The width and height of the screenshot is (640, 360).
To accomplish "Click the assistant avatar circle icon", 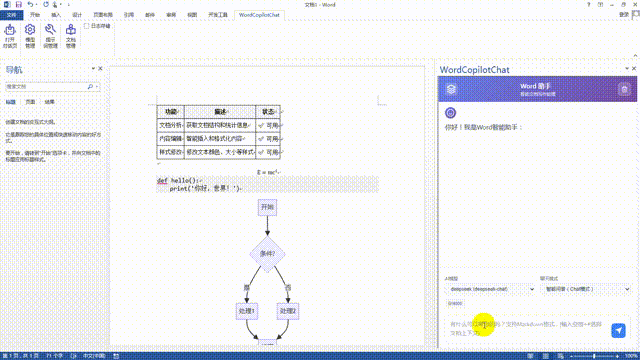I will (x=450, y=113).
